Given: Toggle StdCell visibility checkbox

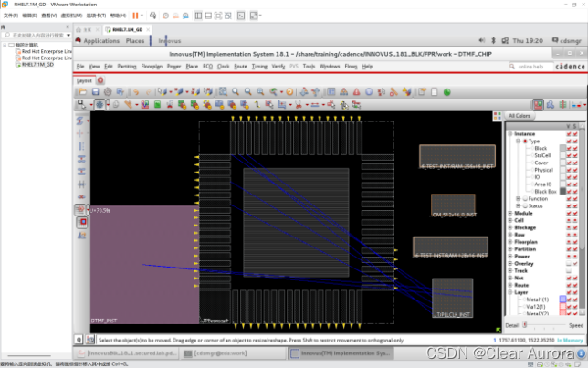Looking at the screenshot, I should 569,155.
